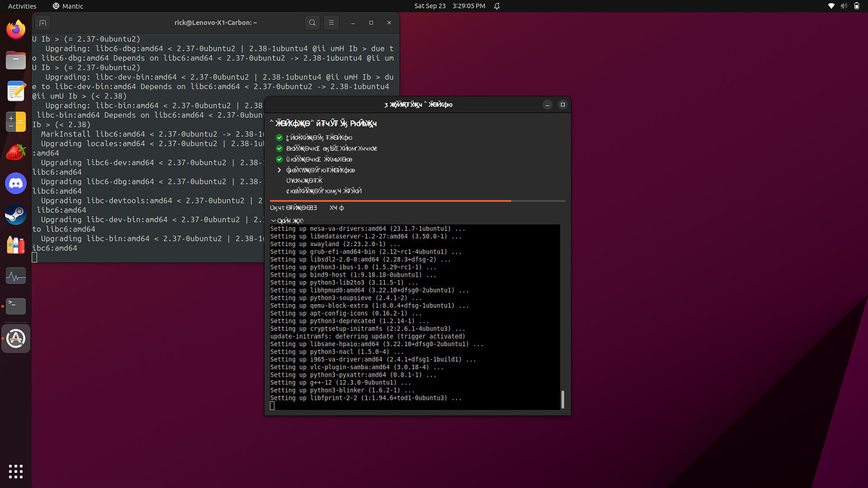Click the line 'Setting up libsdl2-2.0-0:amd64'
The width and height of the screenshot is (868, 488).
click(360, 259)
